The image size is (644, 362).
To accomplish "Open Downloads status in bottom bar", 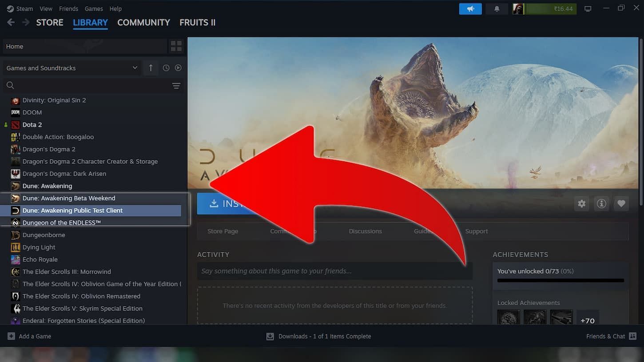I will pyautogui.click(x=318, y=337).
